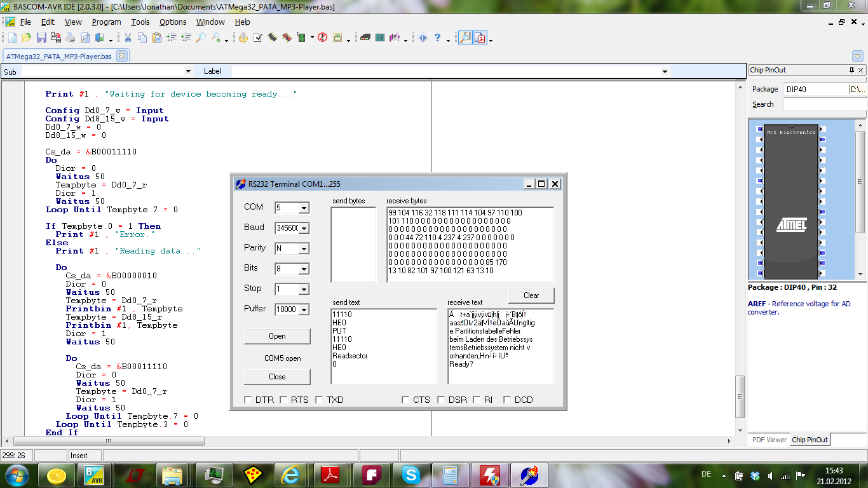Indent the selected code block
The height and width of the screenshot is (488, 868).
pos(172,38)
